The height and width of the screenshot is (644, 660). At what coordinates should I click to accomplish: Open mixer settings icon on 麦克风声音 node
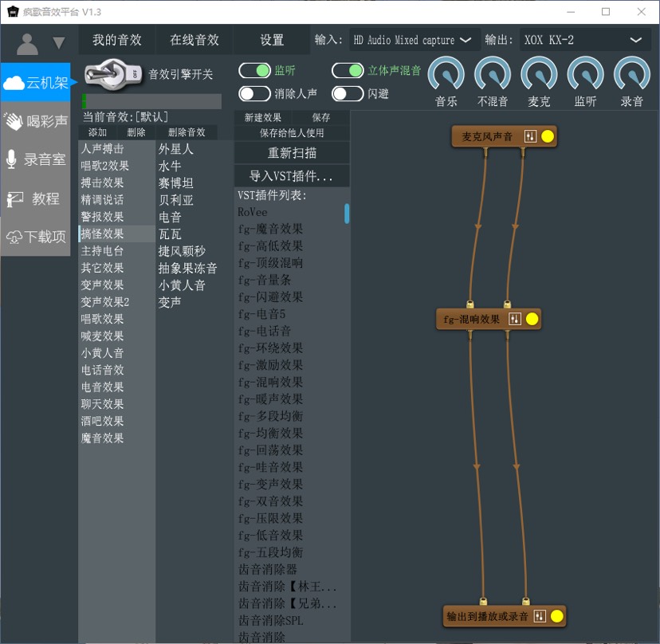[x=530, y=136]
